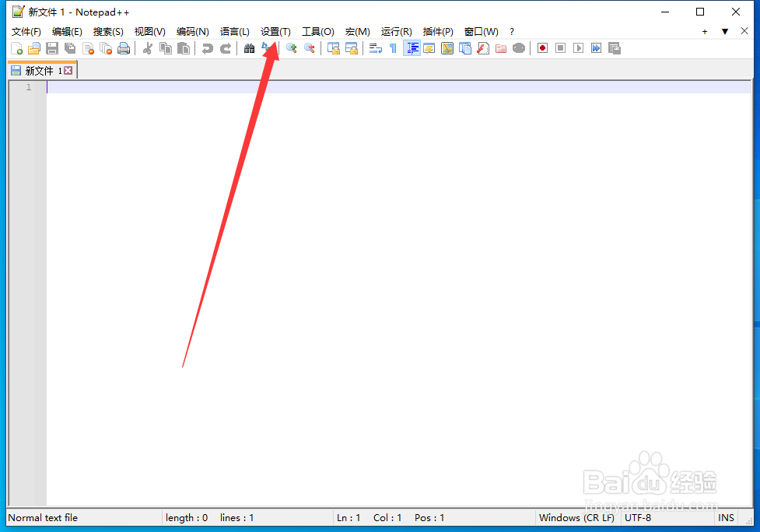This screenshot has height=532, width=760.
Task: Click Synchronize Vertical Scrolling icon
Action: (x=334, y=48)
